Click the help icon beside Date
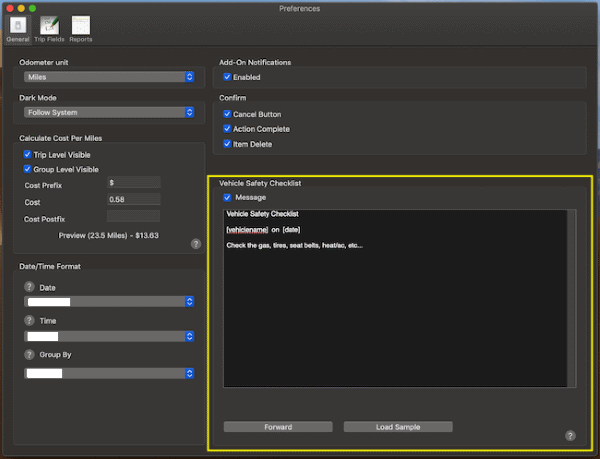The image size is (600, 459). tap(29, 287)
